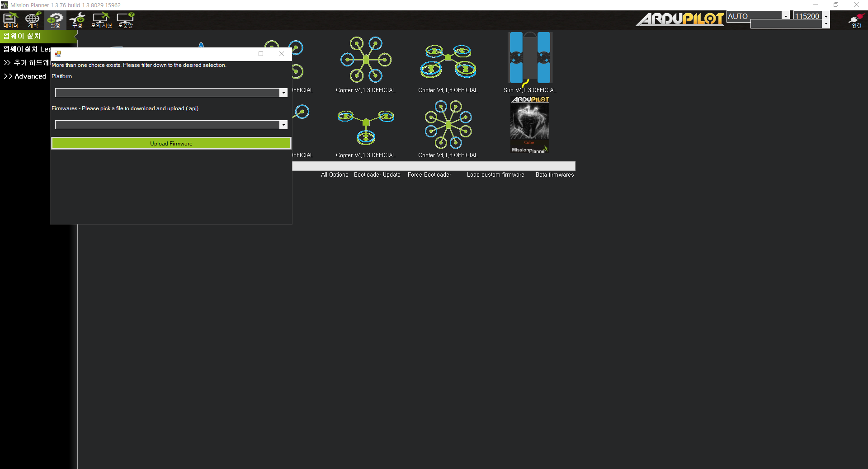Click the Force Bootloader link
This screenshot has width=868, height=469.
pyautogui.click(x=429, y=175)
